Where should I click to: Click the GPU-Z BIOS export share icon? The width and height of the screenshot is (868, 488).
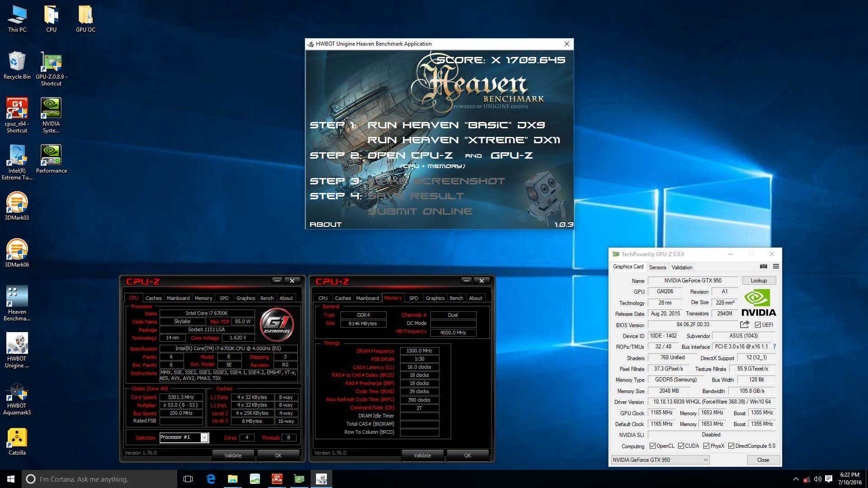click(x=745, y=324)
